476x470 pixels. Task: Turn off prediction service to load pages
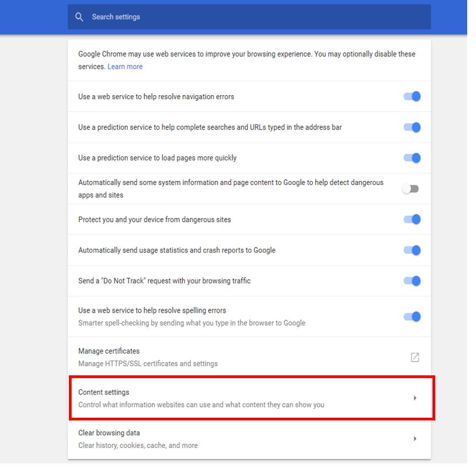[412, 158]
